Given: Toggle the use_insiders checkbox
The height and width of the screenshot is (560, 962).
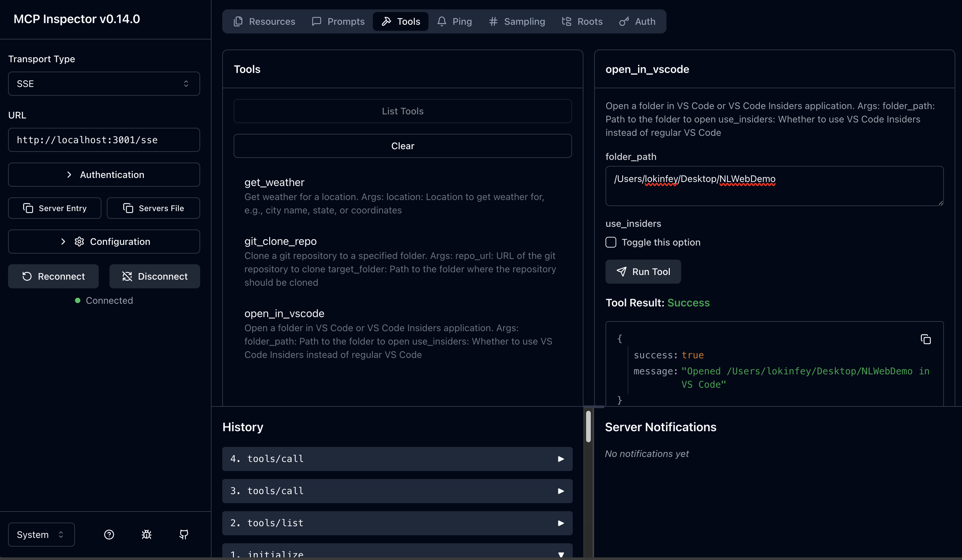Looking at the screenshot, I should tap(611, 242).
